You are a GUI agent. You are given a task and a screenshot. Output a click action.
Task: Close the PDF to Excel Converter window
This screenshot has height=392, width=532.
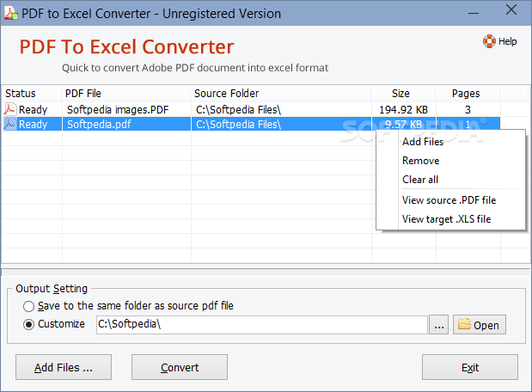coord(511,9)
